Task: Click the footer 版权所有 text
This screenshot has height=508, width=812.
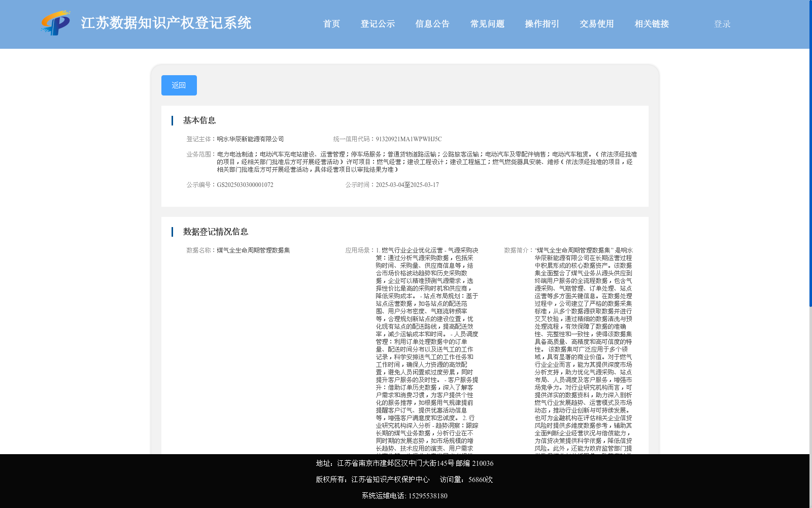Action: click(373, 480)
